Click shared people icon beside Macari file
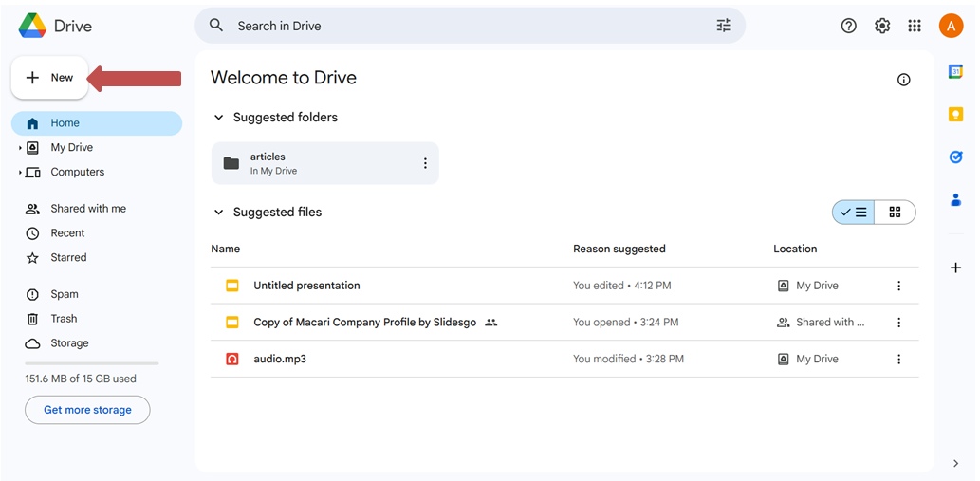The width and height of the screenshot is (980, 481). pyautogui.click(x=491, y=323)
